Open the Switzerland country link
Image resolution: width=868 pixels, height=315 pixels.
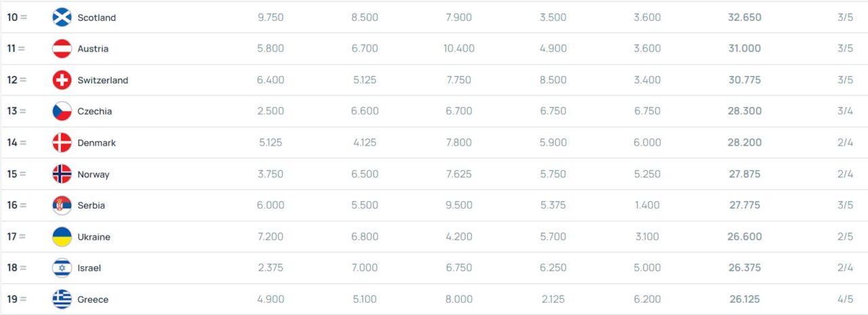[x=102, y=80]
